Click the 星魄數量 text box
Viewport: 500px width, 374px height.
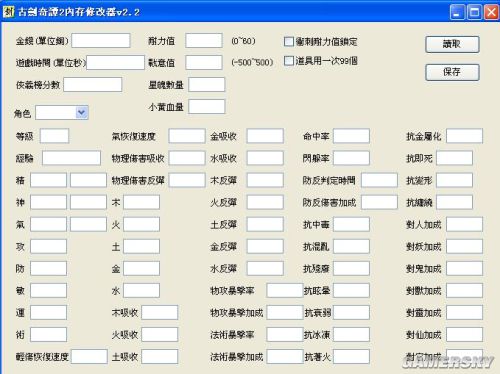[207, 85]
